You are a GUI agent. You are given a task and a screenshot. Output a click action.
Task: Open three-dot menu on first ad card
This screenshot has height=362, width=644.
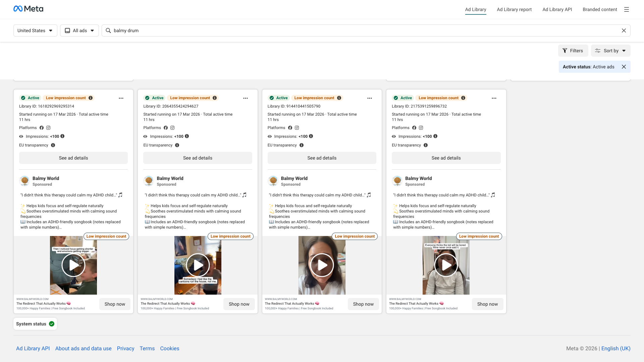coord(121,98)
